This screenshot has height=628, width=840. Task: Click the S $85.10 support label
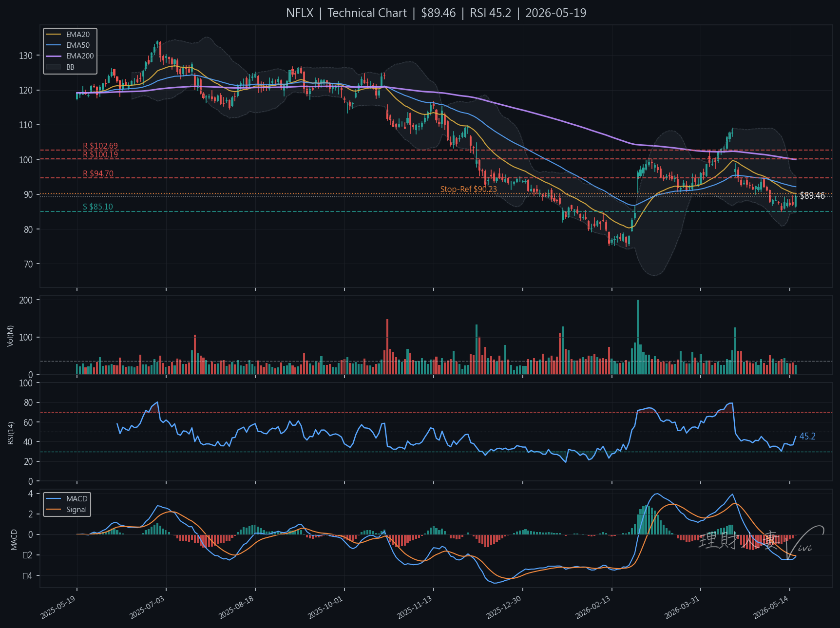(x=98, y=207)
